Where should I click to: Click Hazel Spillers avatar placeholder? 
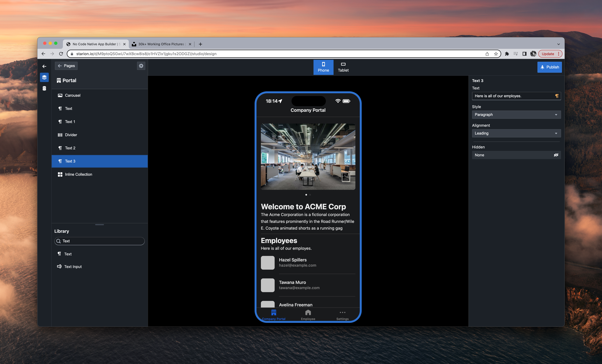268,263
